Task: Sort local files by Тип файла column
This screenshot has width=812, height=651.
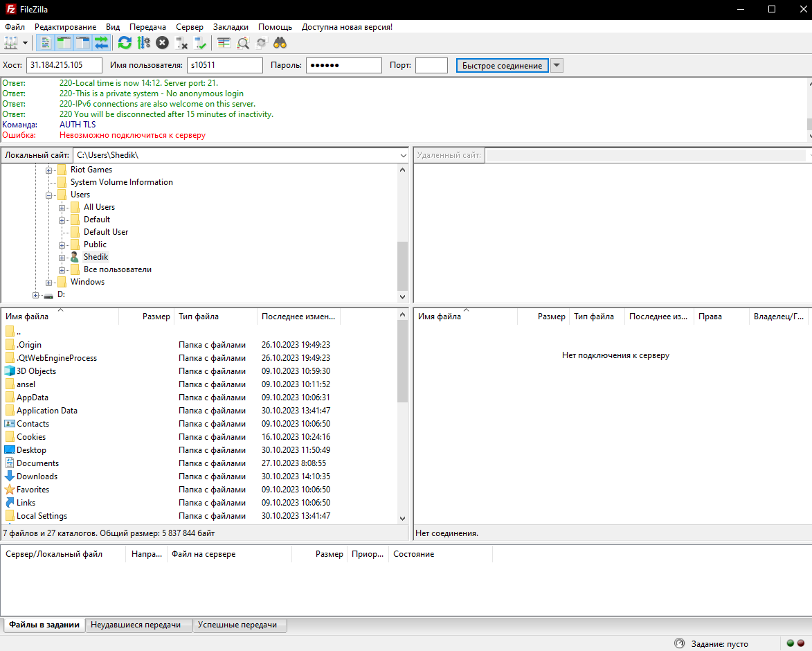Action: (215, 316)
